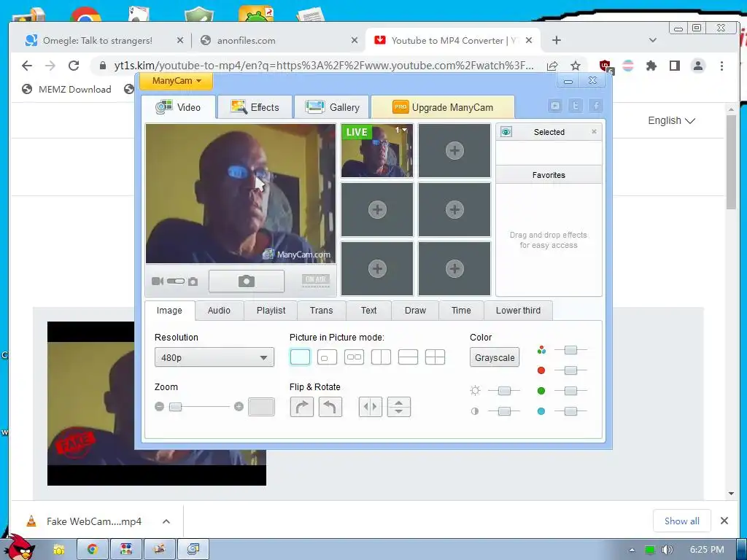Take a snapshot with the camera button
The image size is (747, 560).
(247, 281)
